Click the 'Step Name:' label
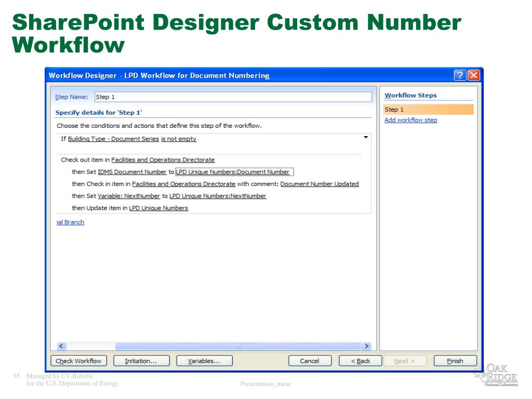The height and width of the screenshot is (399, 532). pyautogui.click(x=72, y=97)
